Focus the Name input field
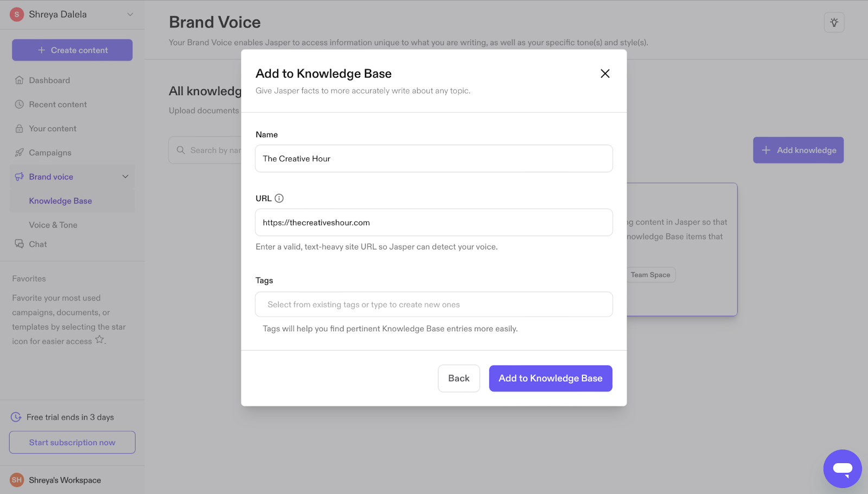 tap(434, 158)
